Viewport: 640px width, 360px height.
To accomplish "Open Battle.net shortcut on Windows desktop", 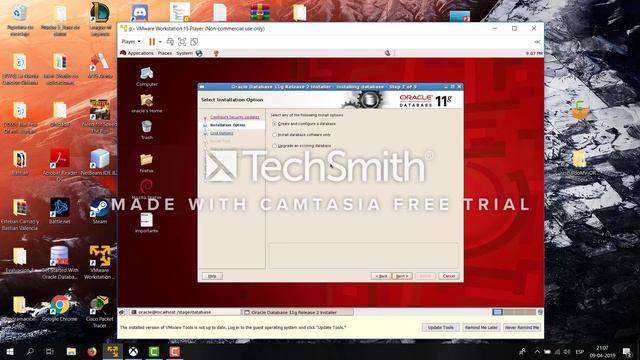I will 60,211.
